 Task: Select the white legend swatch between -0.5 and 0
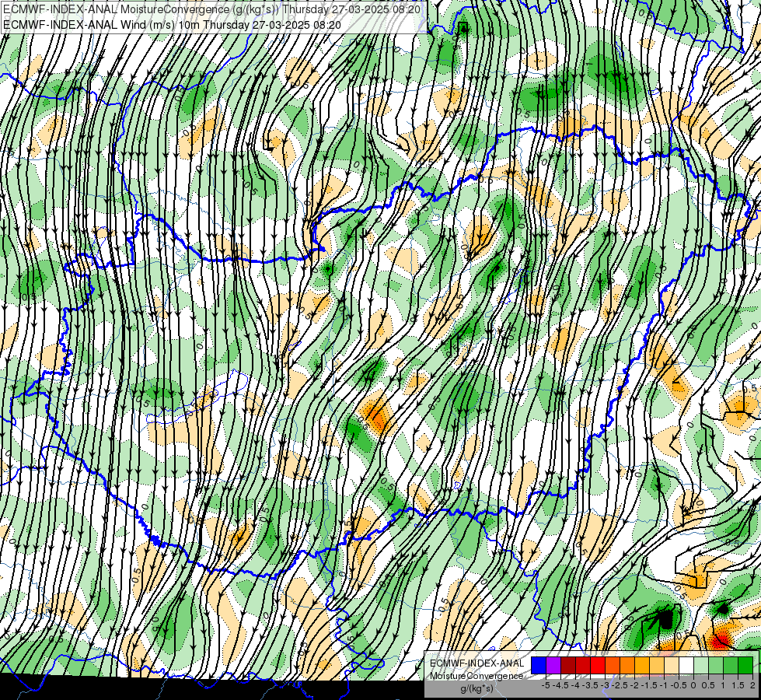[x=686, y=666]
